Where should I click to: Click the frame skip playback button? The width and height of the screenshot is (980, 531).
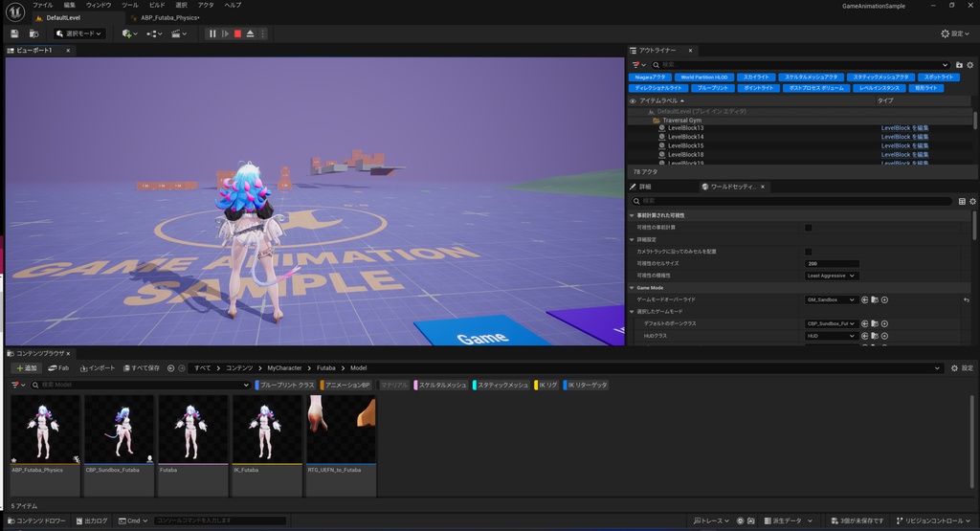tap(225, 33)
